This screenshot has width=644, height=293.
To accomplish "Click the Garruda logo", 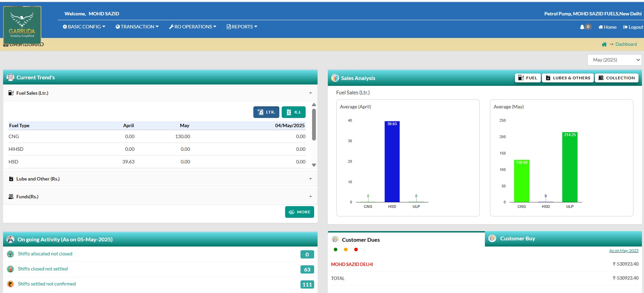I will [x=22, y=25].
